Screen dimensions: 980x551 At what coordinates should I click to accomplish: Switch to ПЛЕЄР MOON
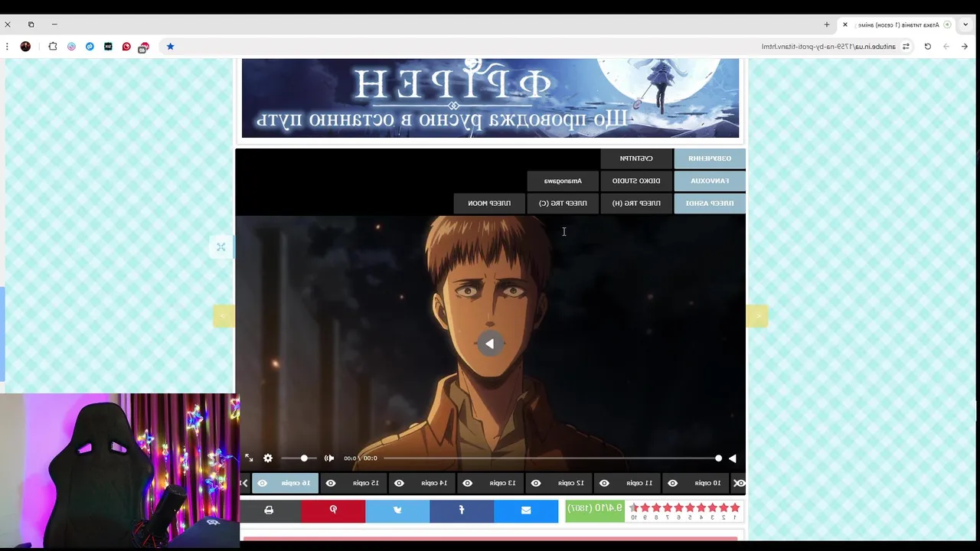tap(489, 203)
